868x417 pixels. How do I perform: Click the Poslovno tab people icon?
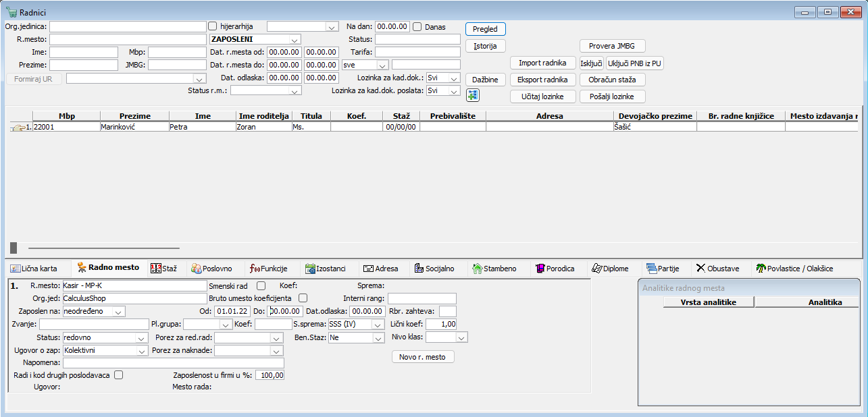[x=196, y=269]
